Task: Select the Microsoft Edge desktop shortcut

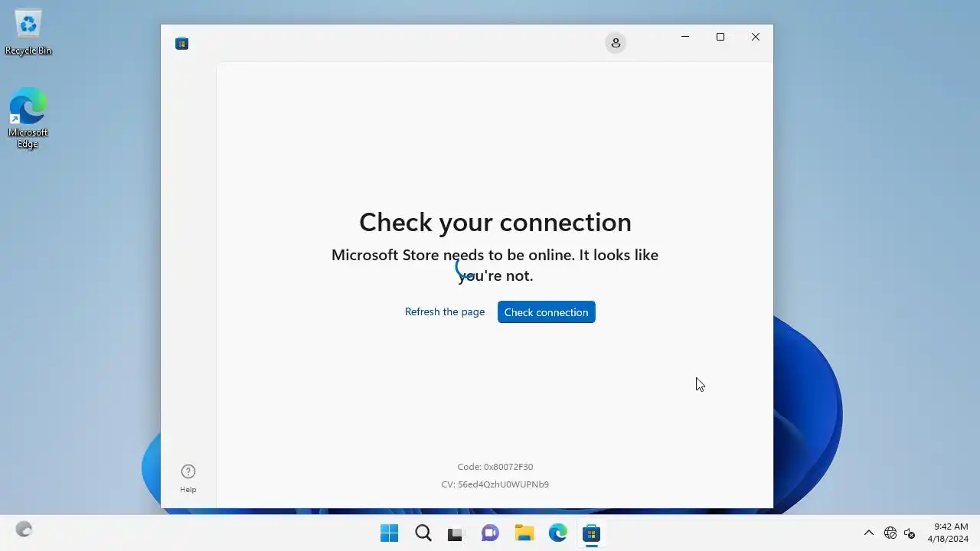Action: [28, 117]
